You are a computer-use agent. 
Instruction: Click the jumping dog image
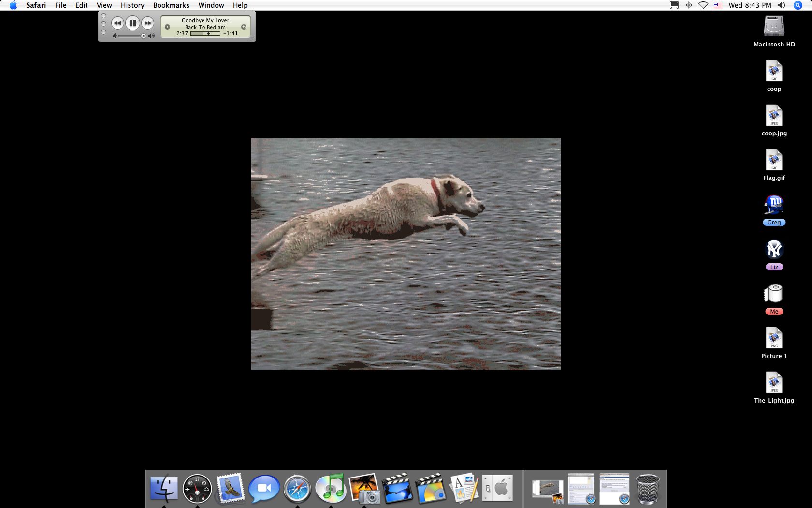click(406, 254)
